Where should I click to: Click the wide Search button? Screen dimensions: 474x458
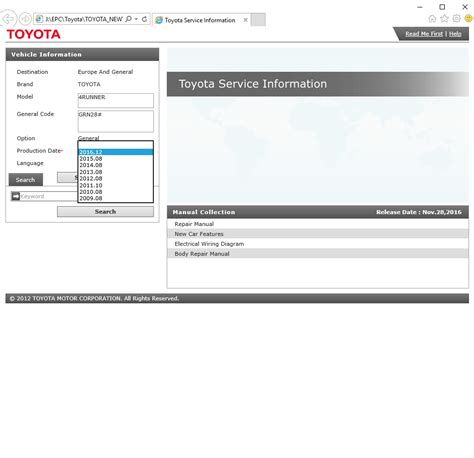(105, 212)
